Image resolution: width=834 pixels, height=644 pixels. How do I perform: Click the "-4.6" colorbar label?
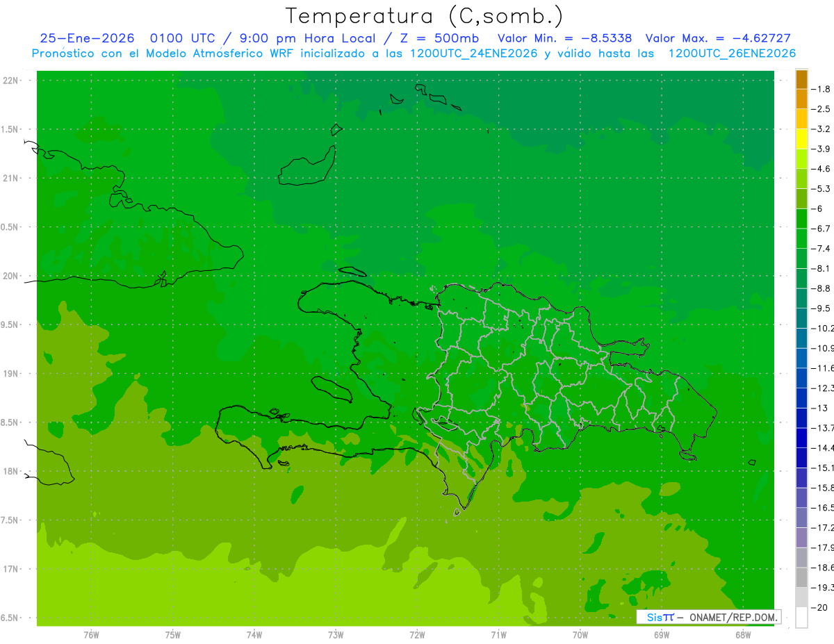[821, 169]
